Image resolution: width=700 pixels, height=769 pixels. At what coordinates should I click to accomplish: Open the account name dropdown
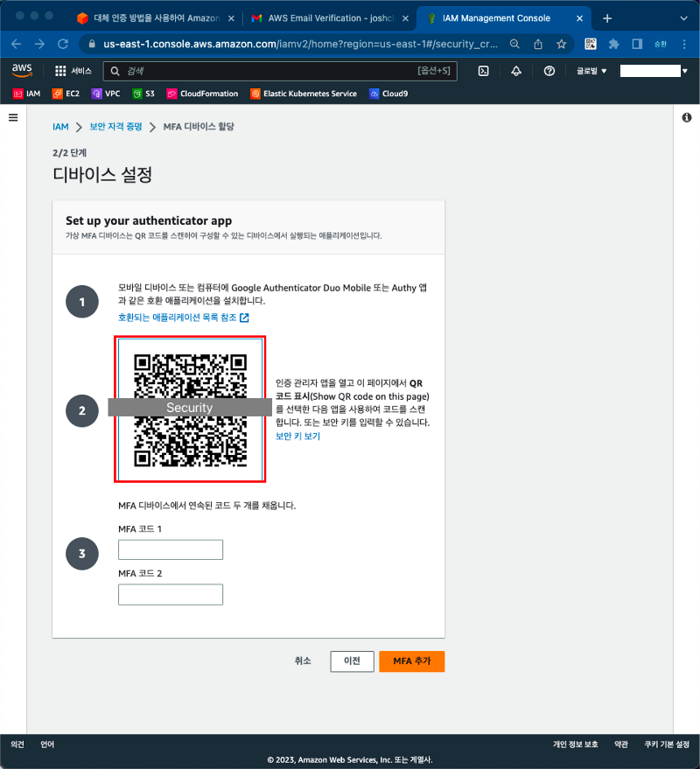click(654, 71)
